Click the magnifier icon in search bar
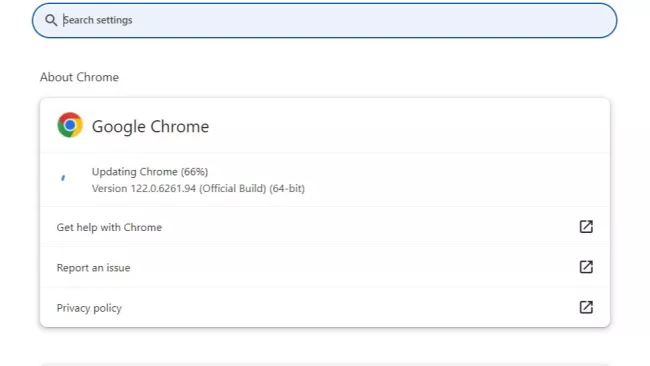Viewport: 650px width, 366px height. click(x=51, y=20)
